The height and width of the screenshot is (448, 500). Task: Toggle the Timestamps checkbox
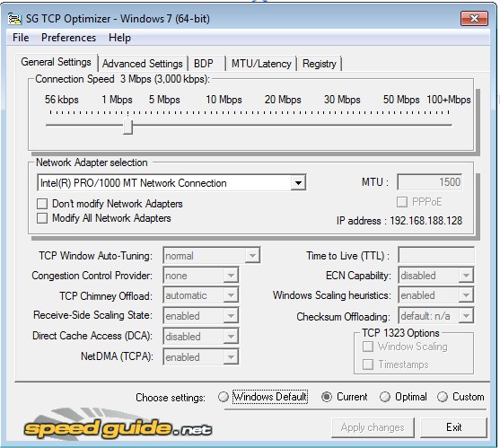coord(368,365)
